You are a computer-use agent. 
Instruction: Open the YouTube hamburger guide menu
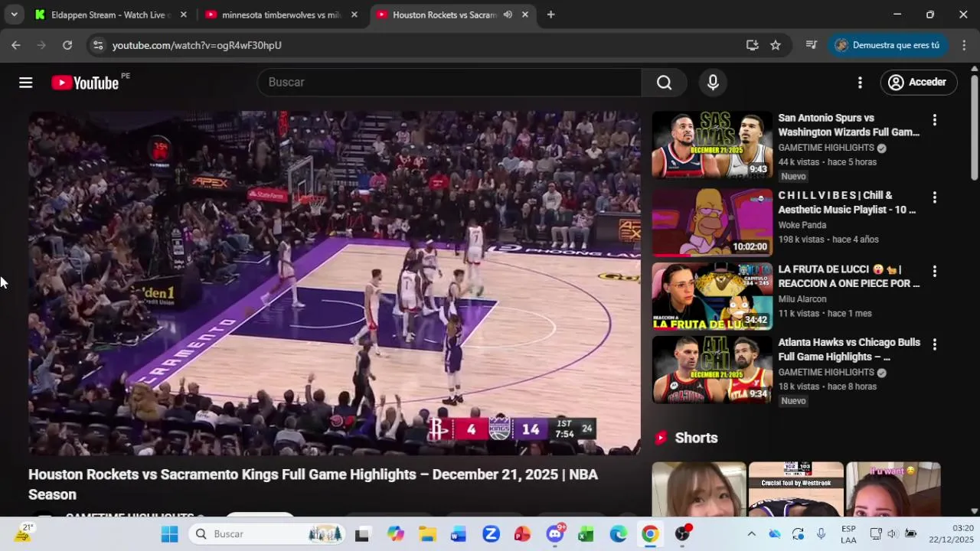click(x=25, y=83)
